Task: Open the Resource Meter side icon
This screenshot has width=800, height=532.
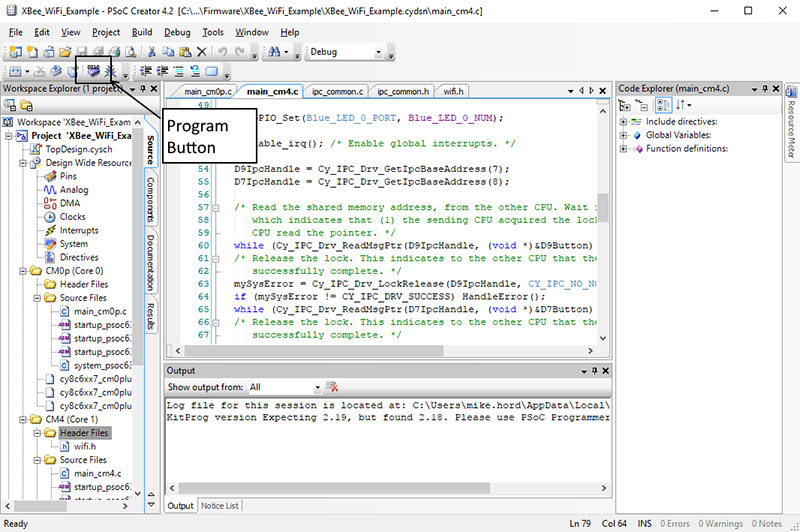Action: (791, 92)
